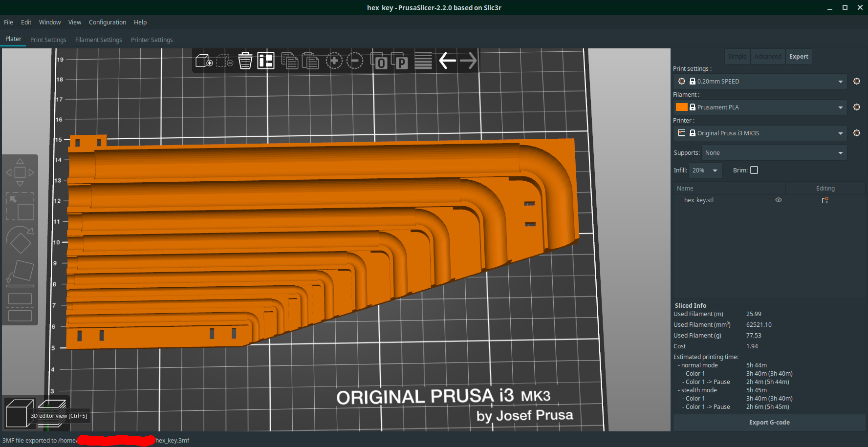Image resolution: width=868 pixels, height=447 pixels.
Task: Open the Infill 20% dropdown
Action: (706, 170)
